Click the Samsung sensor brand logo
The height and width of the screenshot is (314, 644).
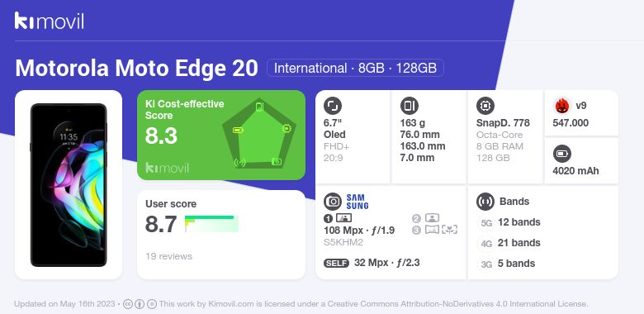tap(358, 202)
